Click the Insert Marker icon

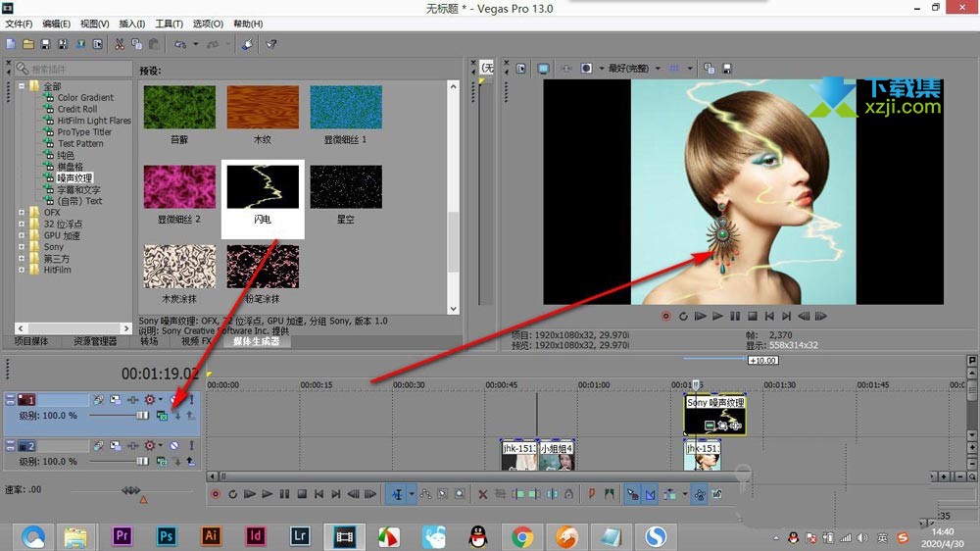(x=591, y=494)
